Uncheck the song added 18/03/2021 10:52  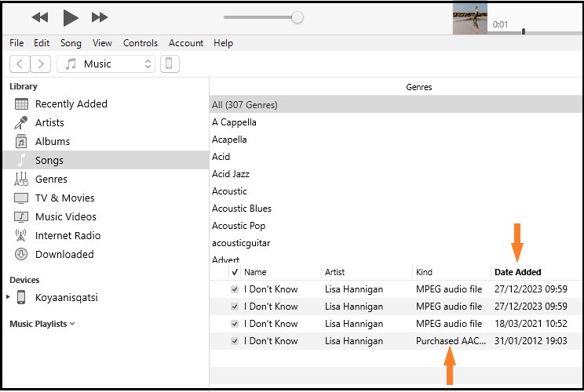click(235, 324)
